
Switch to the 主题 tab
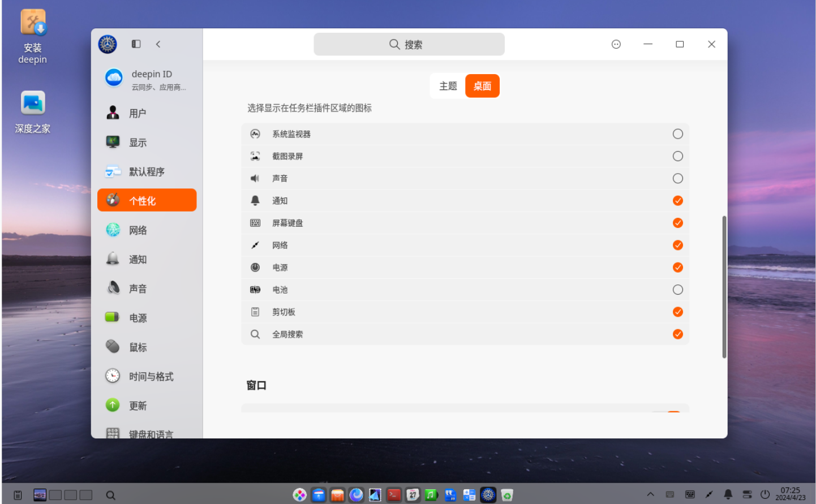[448, 85]
